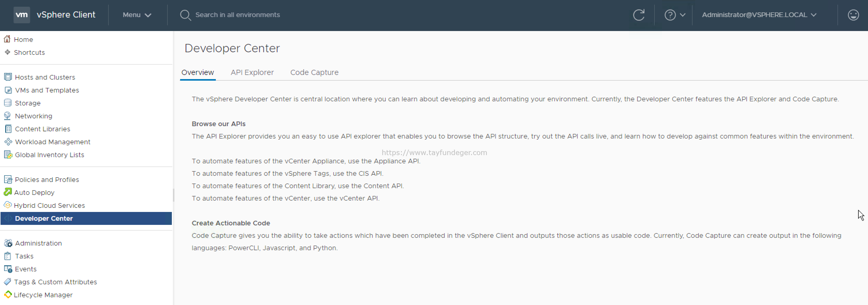This screenshot has width=868, height=305.
Task: Open the Menu dropdown
Action: 137,15
